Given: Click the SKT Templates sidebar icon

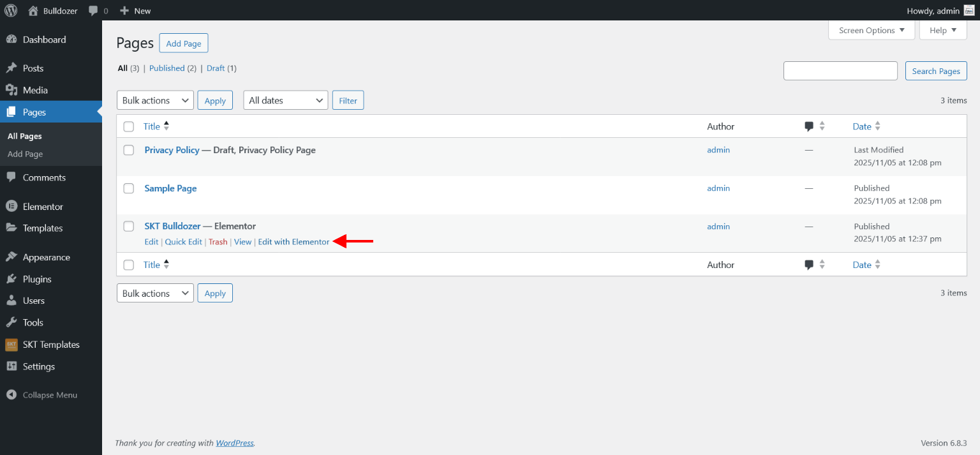Looking at the screenshot, I should point(11,345).
